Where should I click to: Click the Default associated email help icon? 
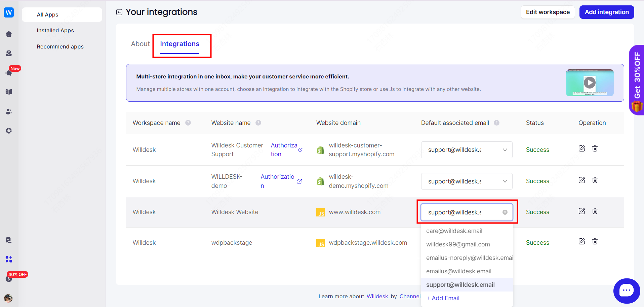point(496,123)
